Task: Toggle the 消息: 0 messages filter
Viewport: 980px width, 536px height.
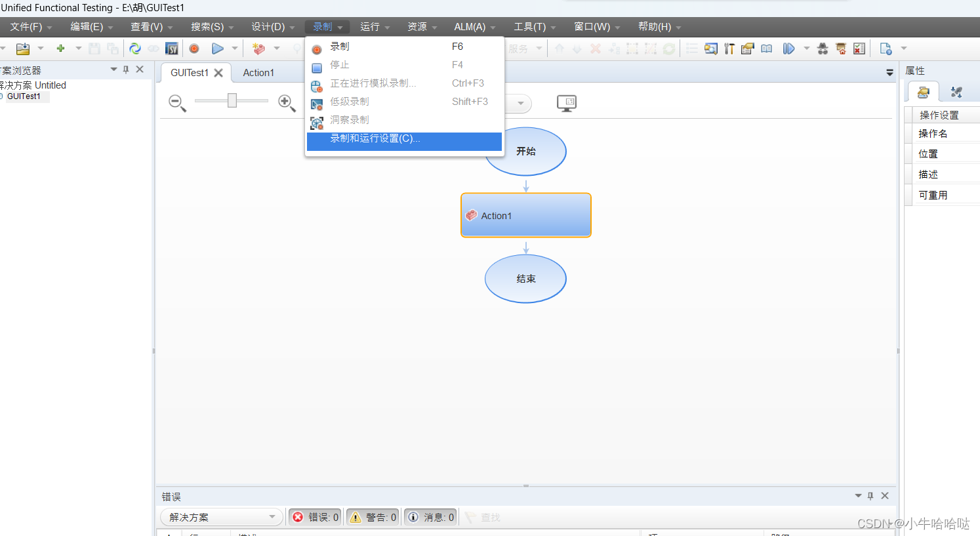Action: (x=430, y=517)
